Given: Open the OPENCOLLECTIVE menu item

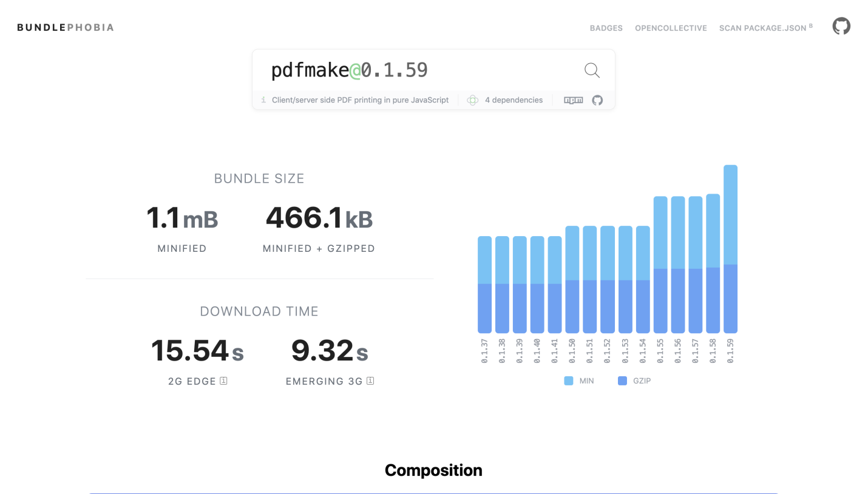Looking at the screenshot, I should point(671,28).
